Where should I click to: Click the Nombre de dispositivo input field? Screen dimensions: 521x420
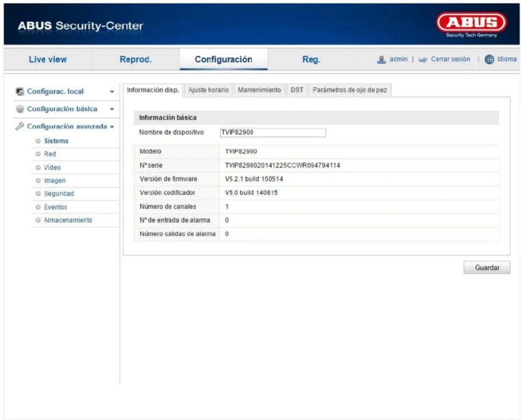(273, 132)
